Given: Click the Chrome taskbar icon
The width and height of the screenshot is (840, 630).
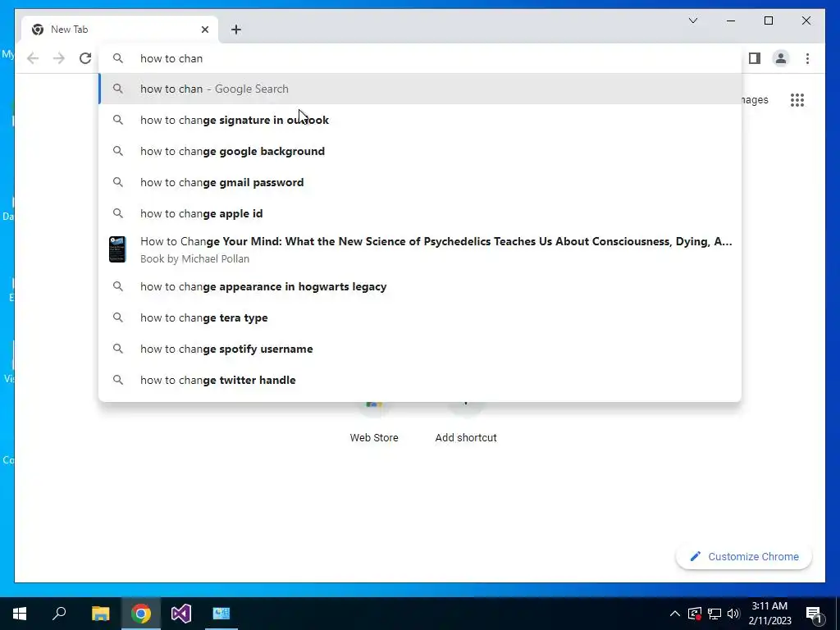Looking at the screenshot, I should 141,614.
